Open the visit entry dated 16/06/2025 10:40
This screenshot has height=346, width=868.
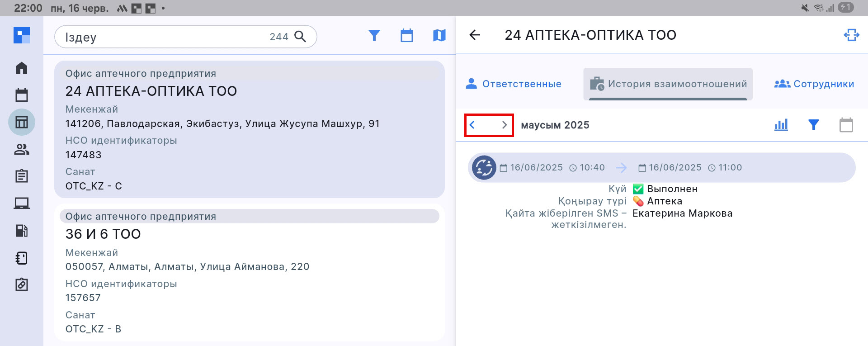[661, 168]
